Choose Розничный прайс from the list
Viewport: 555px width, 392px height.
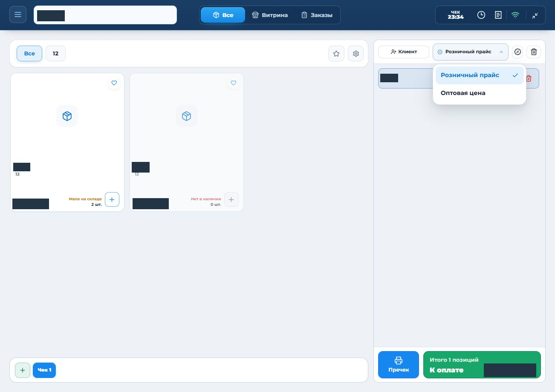[x=480, y=75]
